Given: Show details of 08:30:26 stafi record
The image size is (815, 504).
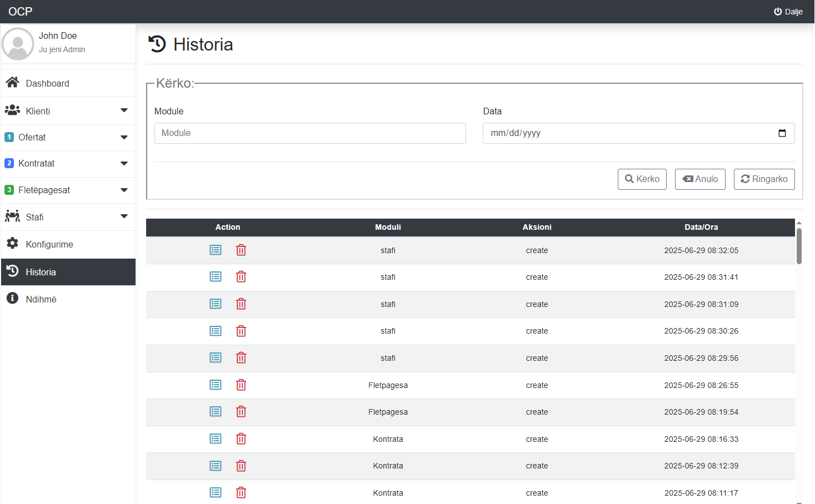Looking at the screenshot, I should [216, 331].
